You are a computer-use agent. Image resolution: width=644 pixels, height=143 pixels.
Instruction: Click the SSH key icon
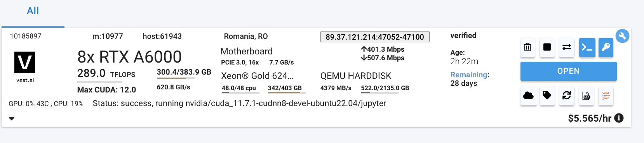tap(606, 47)
